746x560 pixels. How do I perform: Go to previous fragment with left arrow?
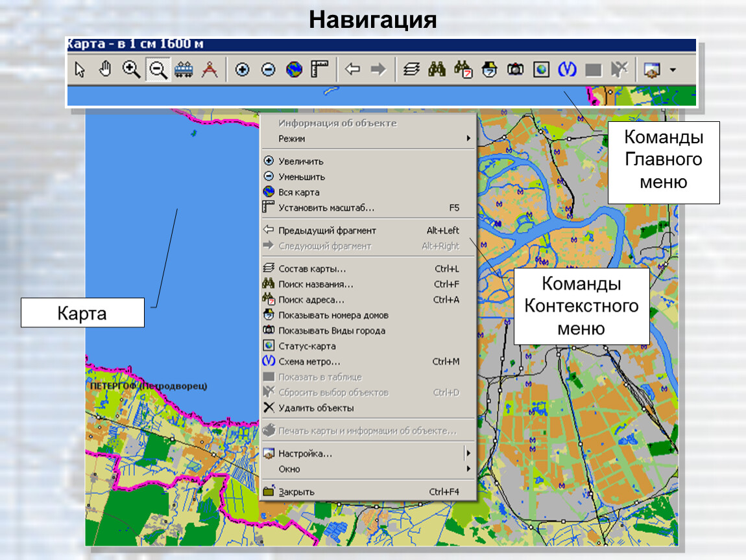352,69
